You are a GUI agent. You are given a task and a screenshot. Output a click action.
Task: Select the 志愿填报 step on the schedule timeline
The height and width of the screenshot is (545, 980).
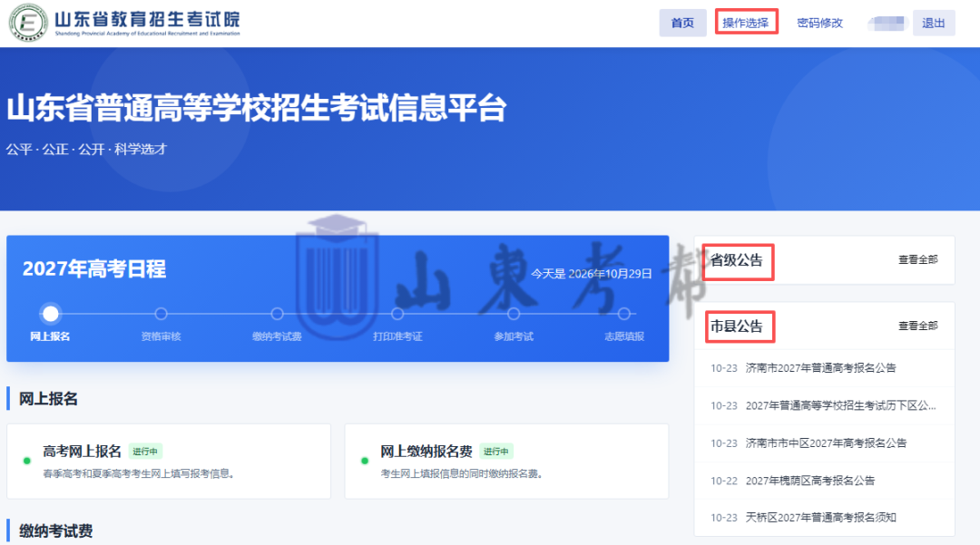point(623,314)
